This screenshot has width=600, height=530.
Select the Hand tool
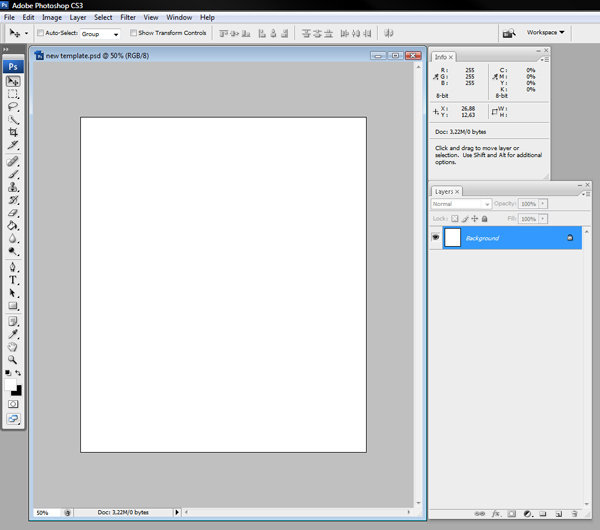(x=13, y=347)
